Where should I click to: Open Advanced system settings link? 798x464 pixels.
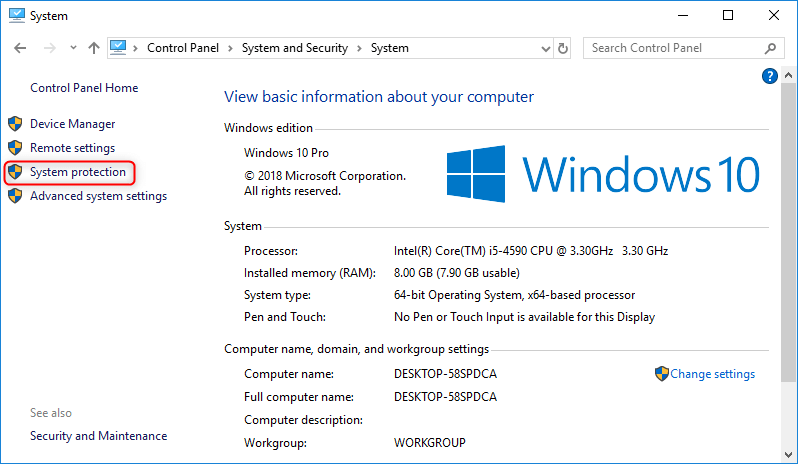point(98,196)
